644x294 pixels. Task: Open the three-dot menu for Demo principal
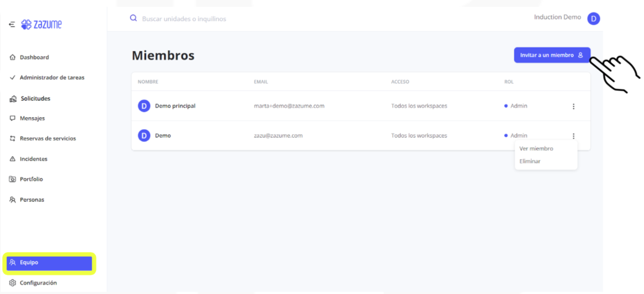[573, 106]
